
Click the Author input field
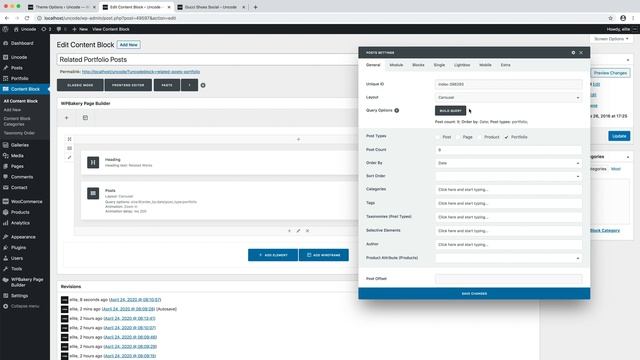pyautogui.click(x=508, y=244)
